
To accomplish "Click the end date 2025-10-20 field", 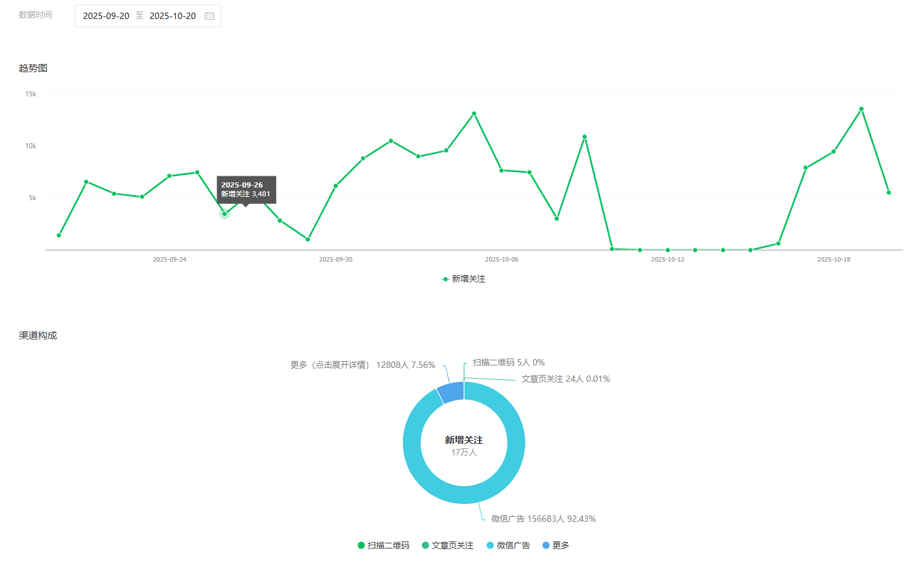I will pos(172,16).
